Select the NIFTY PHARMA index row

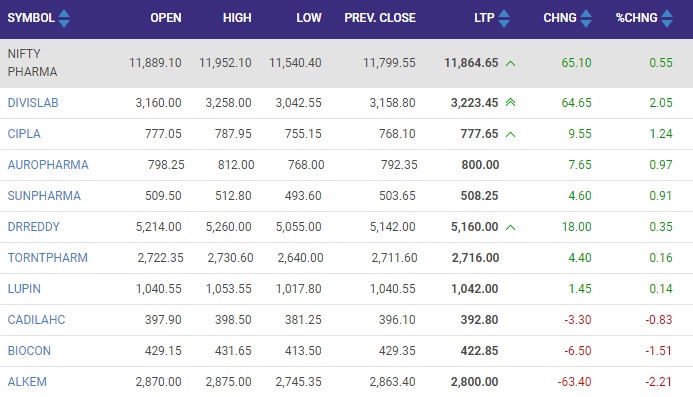pyautogui.click(x=346, y=63)
